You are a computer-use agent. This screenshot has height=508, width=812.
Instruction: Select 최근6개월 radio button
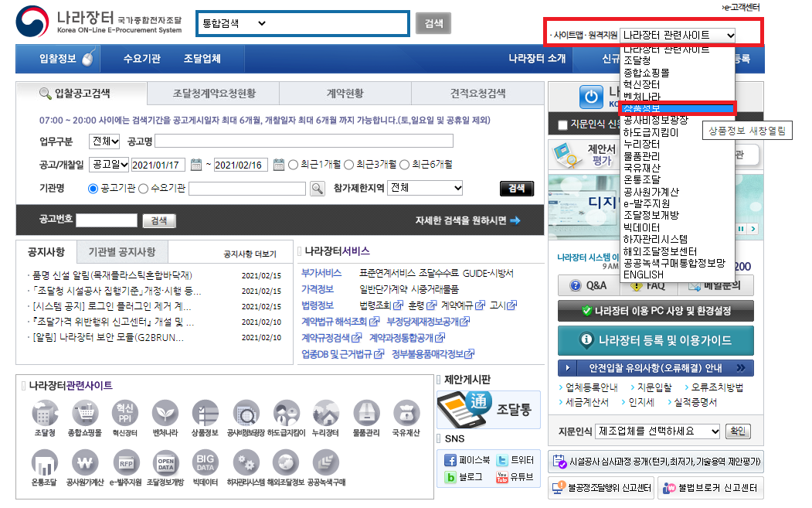click(x=404, y=165)
